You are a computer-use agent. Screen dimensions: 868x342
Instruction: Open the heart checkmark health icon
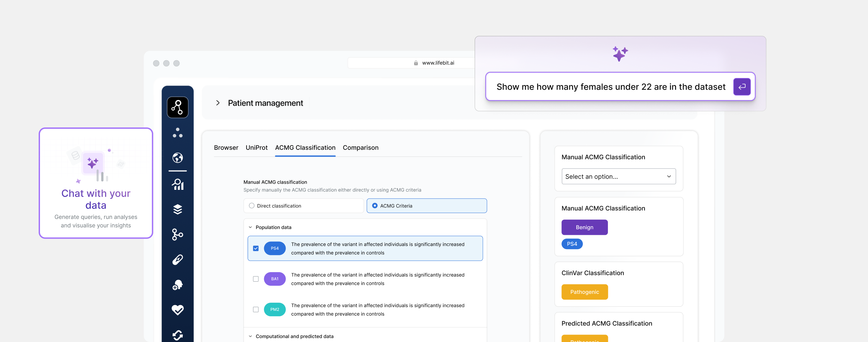click(x=177, y=310)
